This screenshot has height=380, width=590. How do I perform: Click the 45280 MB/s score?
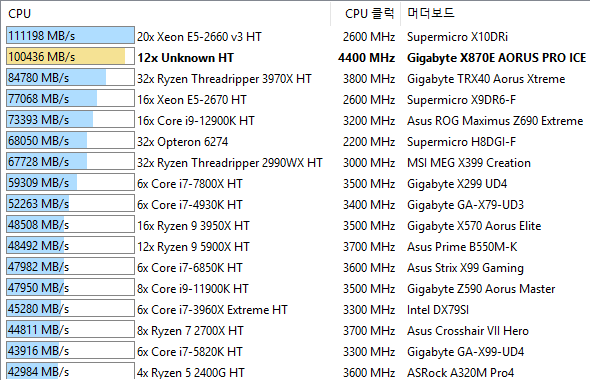click(x=38, y=309)
